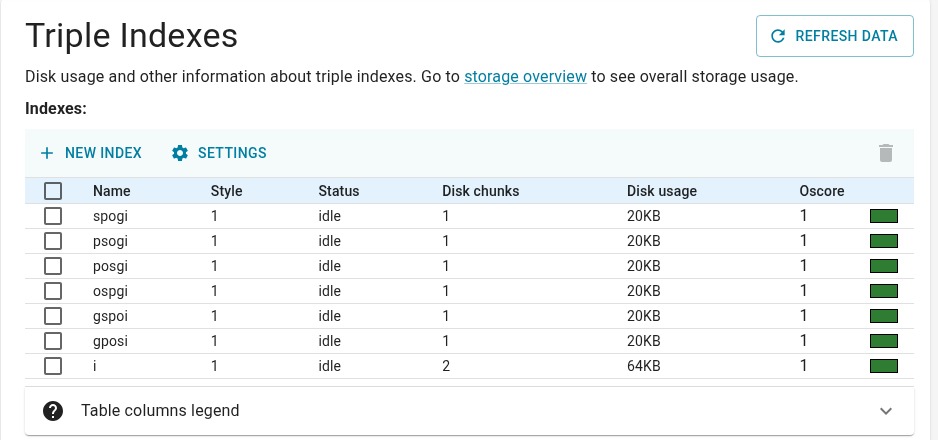Click the NEW INDEX button

[x=91, y=153]
